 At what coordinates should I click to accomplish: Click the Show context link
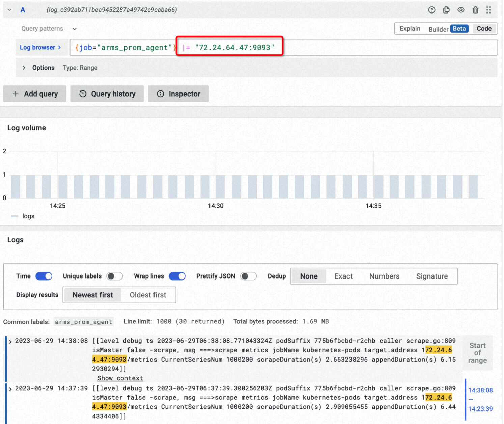(120, 378)
